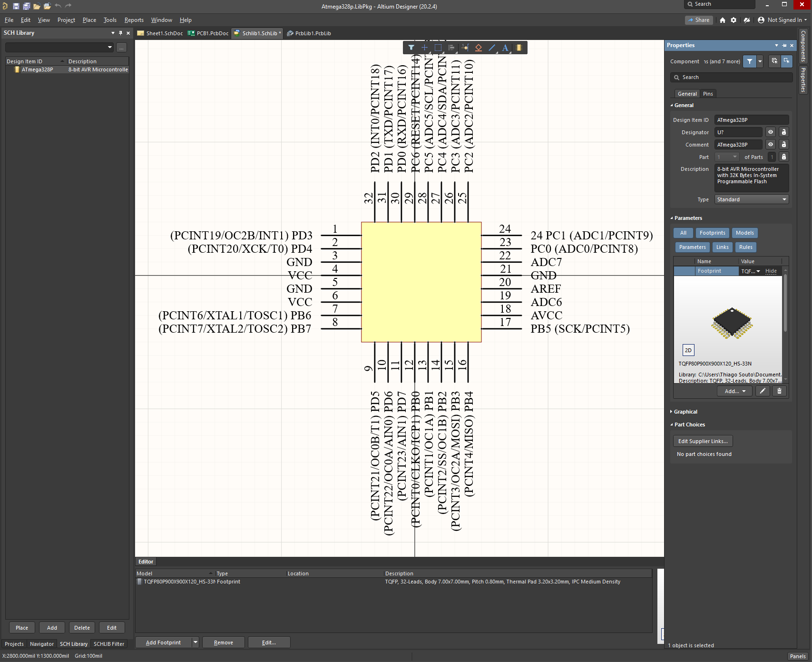Screen dimensions: 812x662
Task: Open the SCH Library search filter dropdown
Action: [110, 47]
